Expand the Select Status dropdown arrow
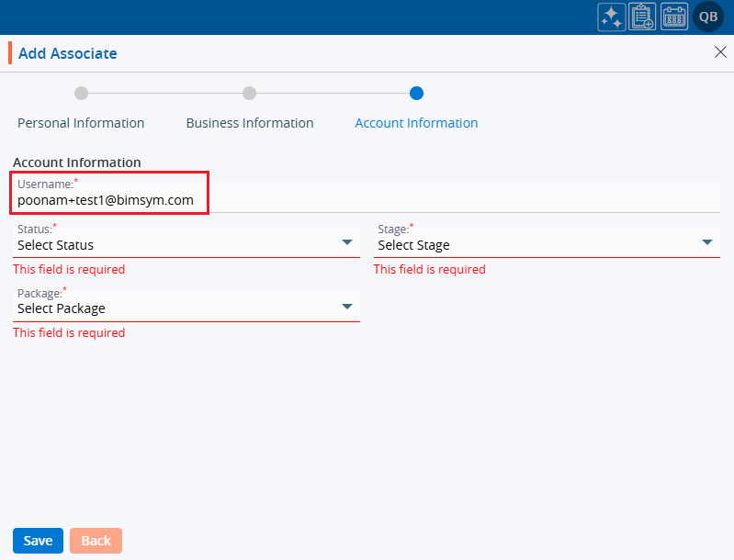Screen dimensions: 734x560 [347, 242]
